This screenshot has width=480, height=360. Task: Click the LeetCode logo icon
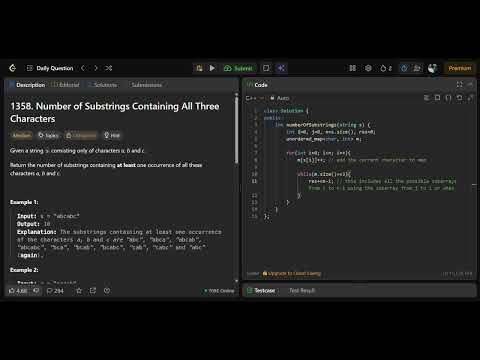click(13, 68)
